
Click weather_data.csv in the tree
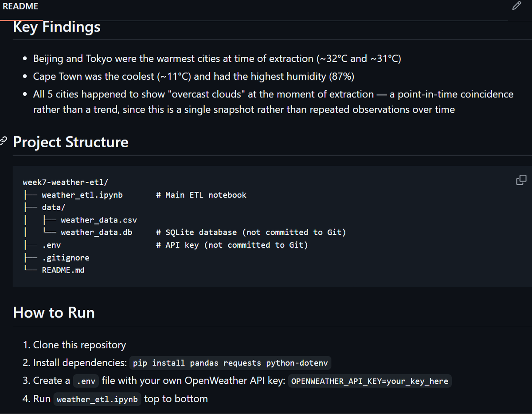(x=99, y=220)
